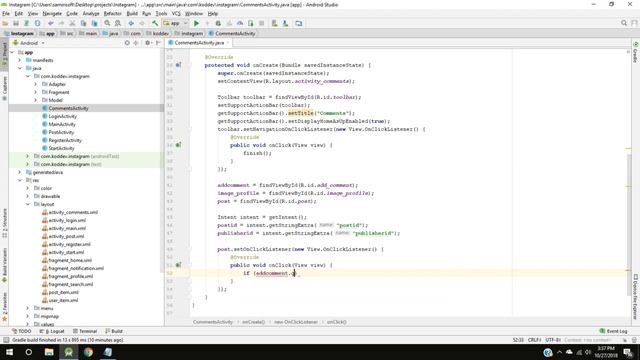Expand the Fragment package
The height and width of the screenshot is (360, 640).
(36, 92)
